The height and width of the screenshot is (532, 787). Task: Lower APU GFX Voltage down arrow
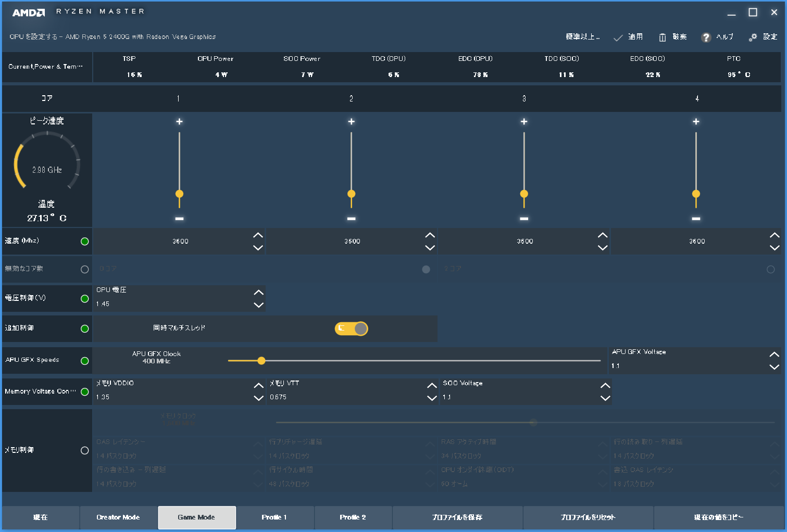[774, 367]
